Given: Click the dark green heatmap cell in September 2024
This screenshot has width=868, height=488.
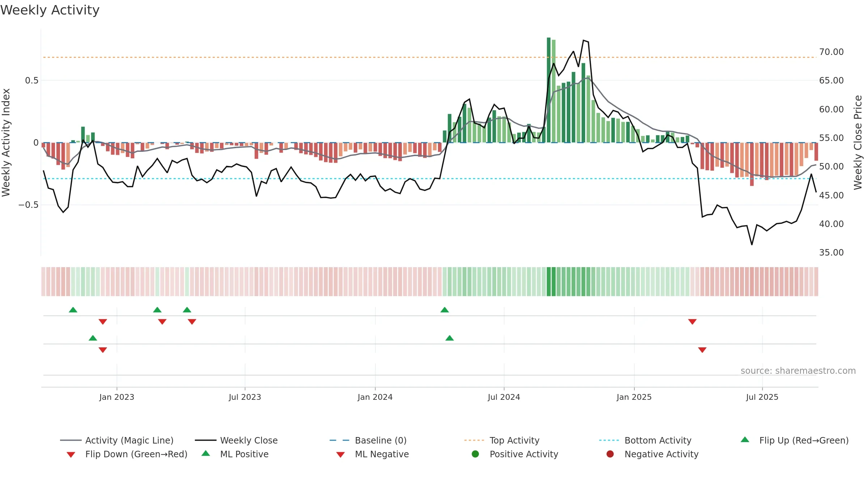Looking at the screenshot, I should [549, 282].
